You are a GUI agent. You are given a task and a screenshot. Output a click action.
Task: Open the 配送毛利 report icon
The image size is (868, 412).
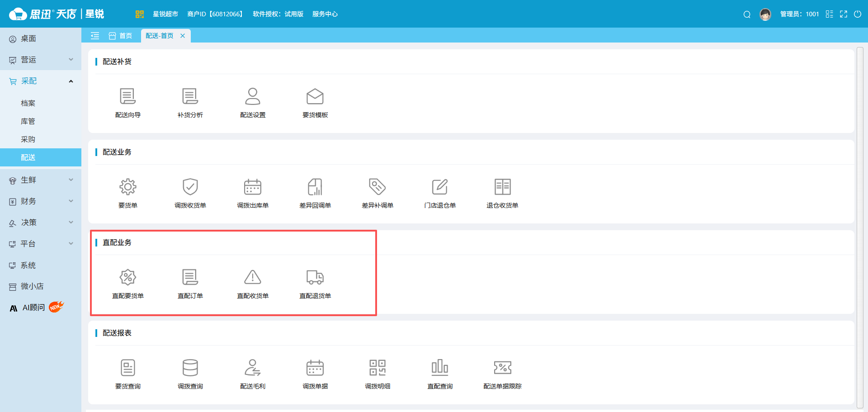(x=252, y=368)
